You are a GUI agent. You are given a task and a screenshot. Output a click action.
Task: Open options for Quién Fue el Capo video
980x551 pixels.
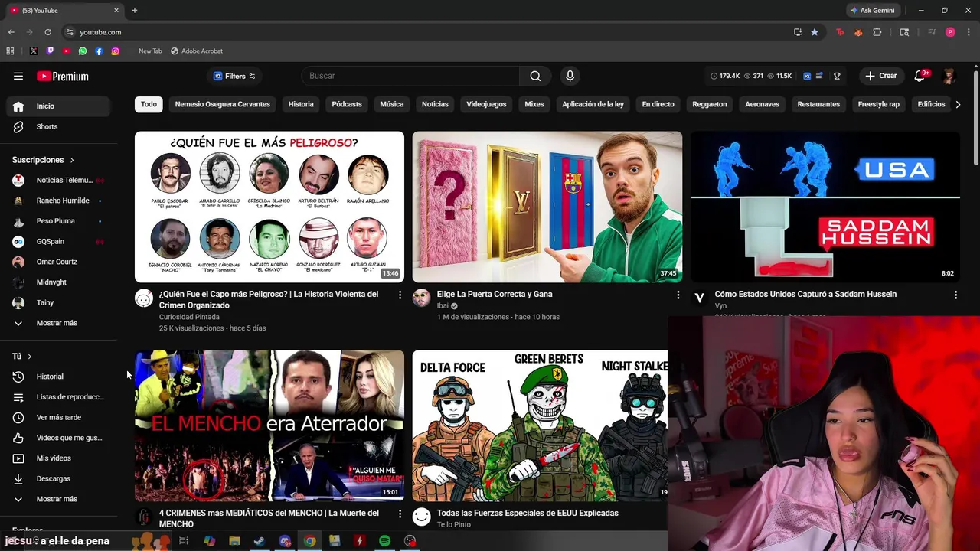pos(400,295)
